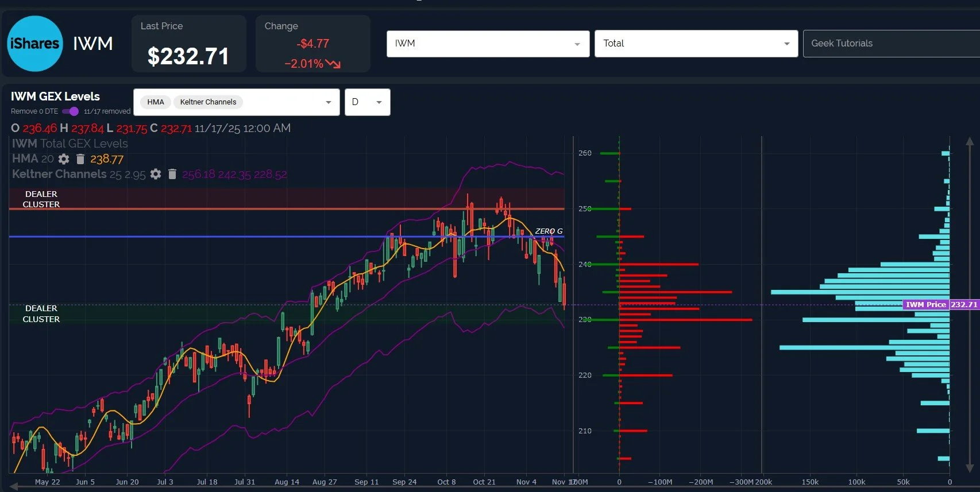Image resolution: width=980 pixels, height=492 pixels.
Task: Expand the indicators selection dropdown arrow
Action: pyautogui.click(x=329, y=102)
